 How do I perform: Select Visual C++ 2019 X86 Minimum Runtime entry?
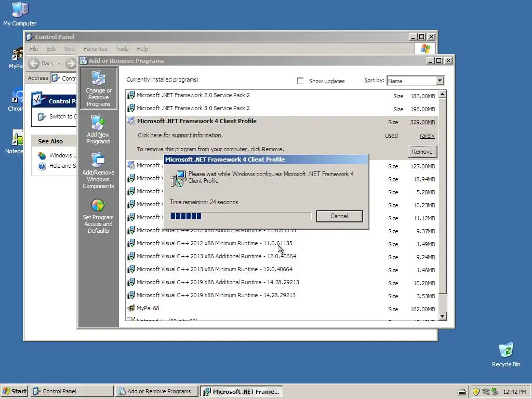point(282,296)
